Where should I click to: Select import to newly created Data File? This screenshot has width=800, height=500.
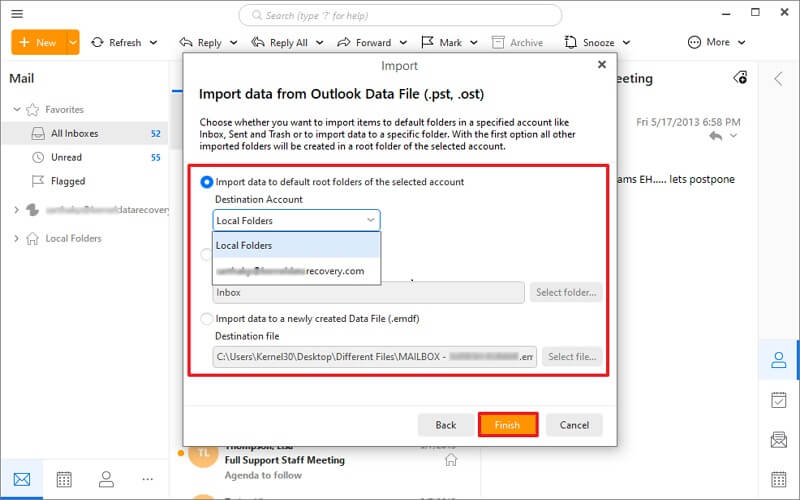207,319
